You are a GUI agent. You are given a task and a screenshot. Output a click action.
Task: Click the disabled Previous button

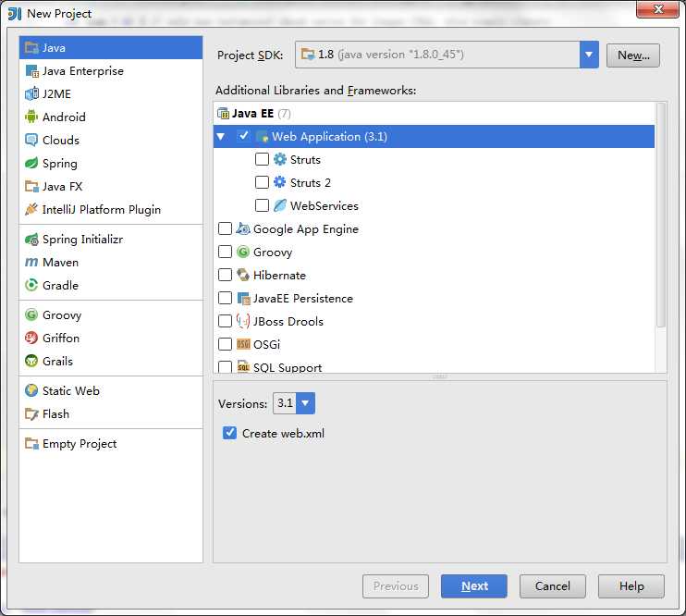pyautogui.click(x=396, y=586)
